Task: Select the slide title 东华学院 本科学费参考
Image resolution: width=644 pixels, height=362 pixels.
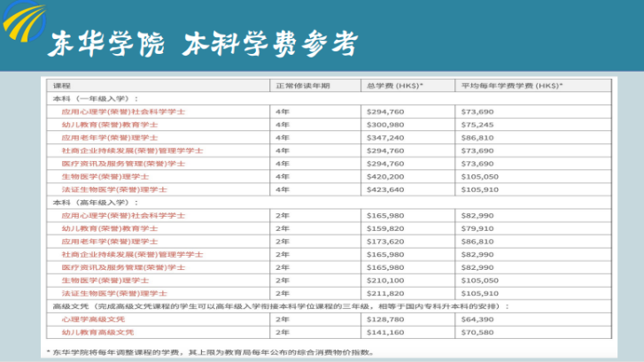Action: (203, 43)
